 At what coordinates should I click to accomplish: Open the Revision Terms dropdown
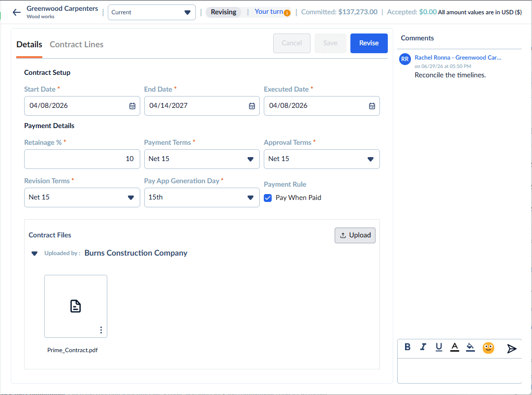[82, 197]
